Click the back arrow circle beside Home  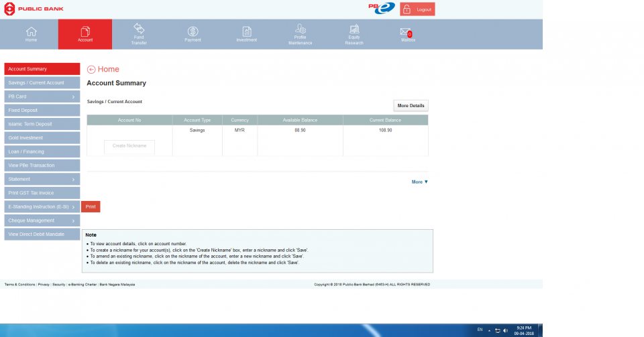pyautogui.click(x=91, y=70)
